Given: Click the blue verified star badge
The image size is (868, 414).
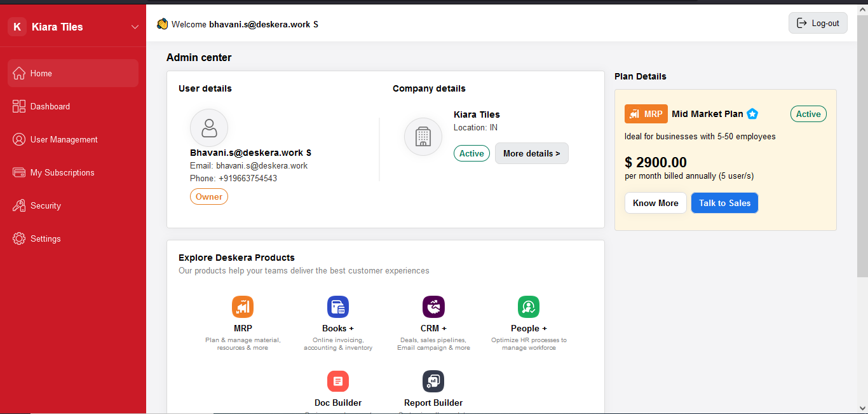Looking at the screenshot, I should pyautogui.click(x=752, y=114).
